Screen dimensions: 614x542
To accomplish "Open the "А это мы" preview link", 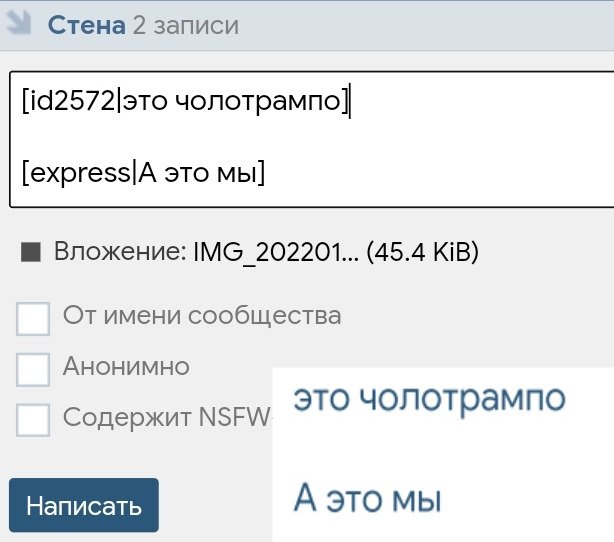I will pyautogui.click(x=367, y=498).
